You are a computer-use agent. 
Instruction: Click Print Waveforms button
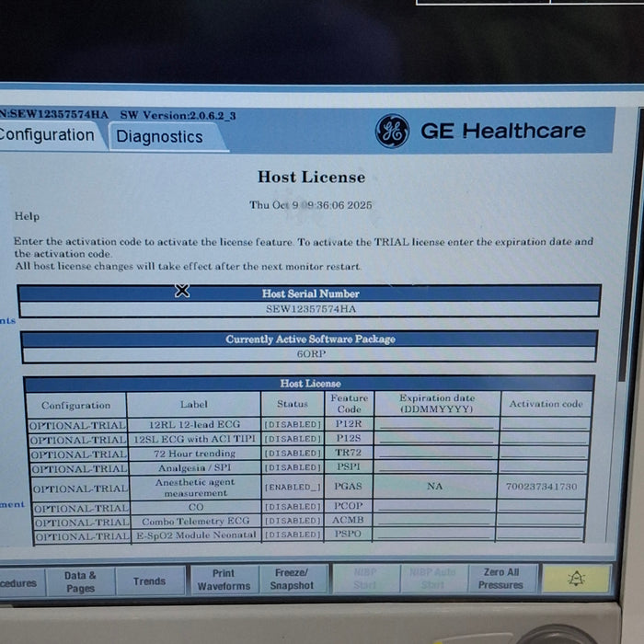click(224, 580)
